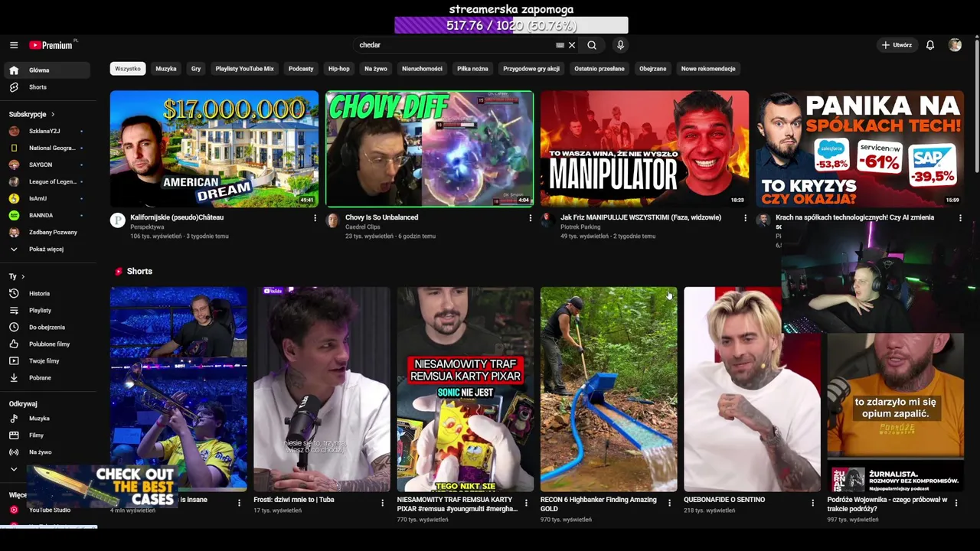Open Zadbany Pozwany subscription channel
Image resolution: width=980 pixels, height=551 pixels.
(x=46, y=232)
